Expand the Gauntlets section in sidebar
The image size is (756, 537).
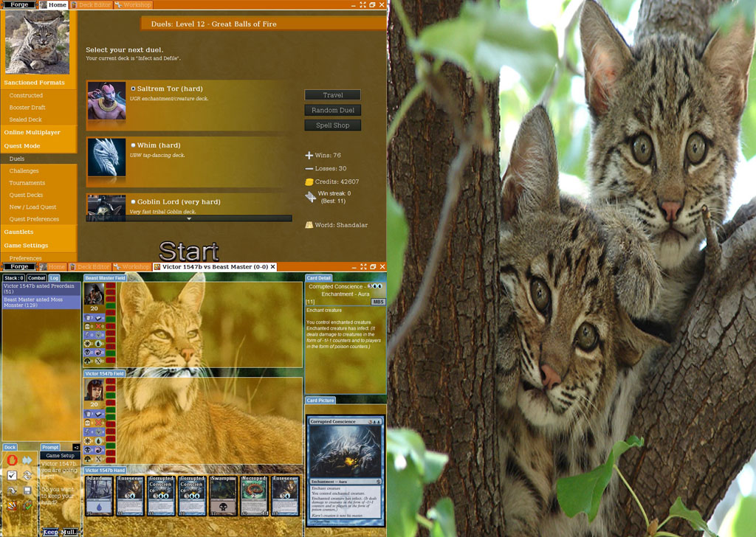19,232
